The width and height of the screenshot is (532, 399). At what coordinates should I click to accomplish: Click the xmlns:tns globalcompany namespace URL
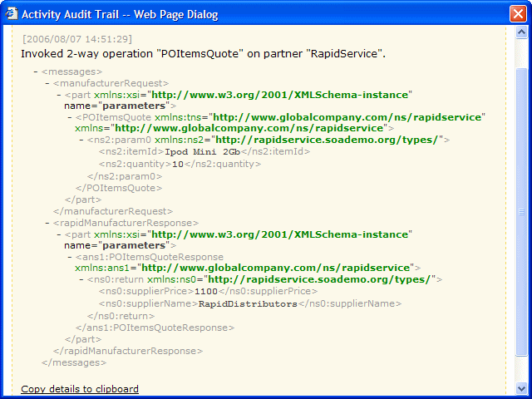click(347, 117)
